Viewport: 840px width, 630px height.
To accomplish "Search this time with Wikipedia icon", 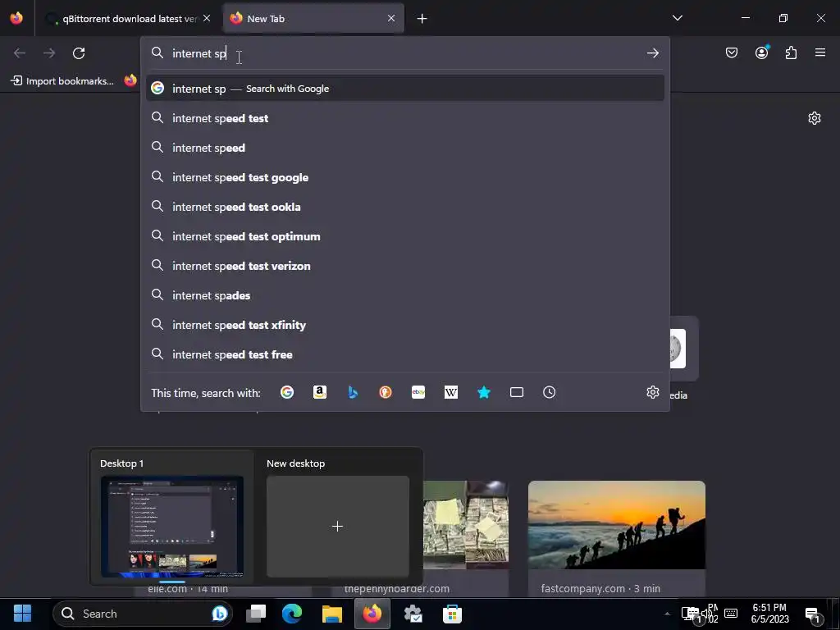I will click(451, 393).
